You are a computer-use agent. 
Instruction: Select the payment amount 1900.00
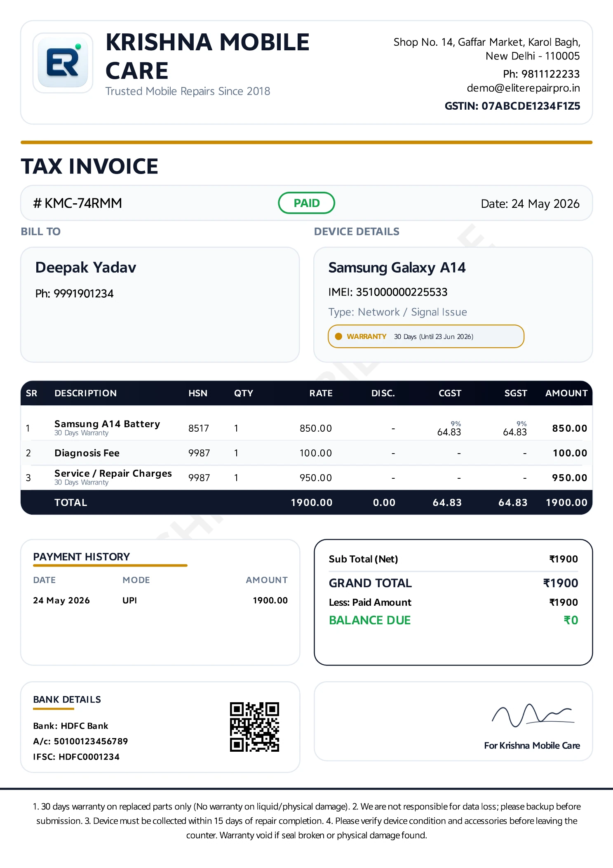pos(270,601)
